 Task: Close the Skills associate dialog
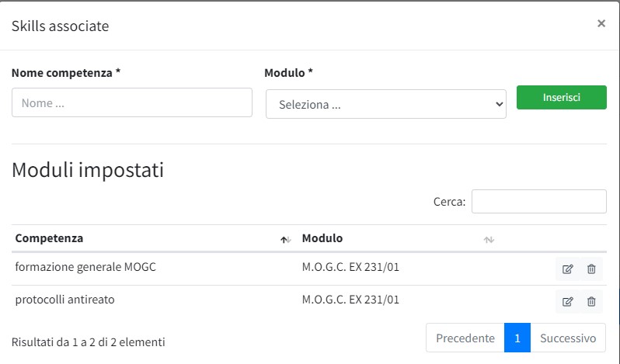click(601, 24)
